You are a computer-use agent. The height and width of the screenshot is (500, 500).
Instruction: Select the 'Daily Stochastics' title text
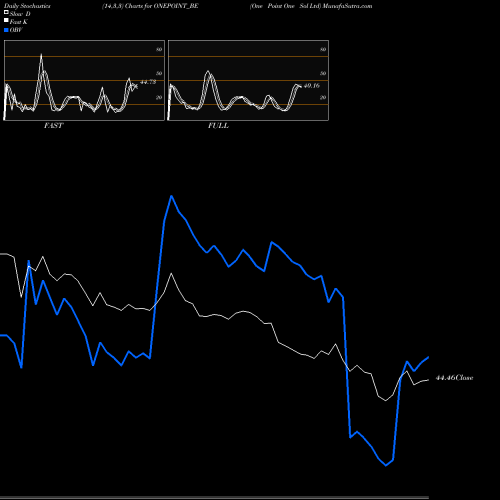(27, 6)
